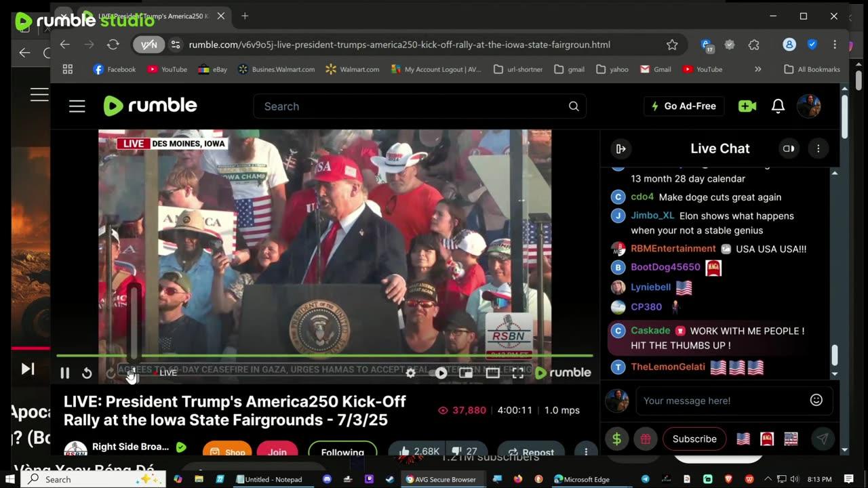Pop out the live chat window

point(789,148)
